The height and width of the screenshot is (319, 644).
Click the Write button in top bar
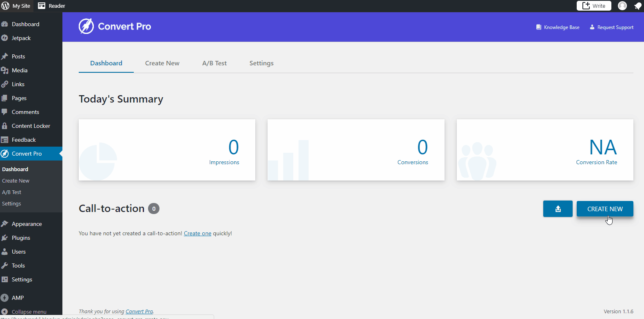pos(594,6)
